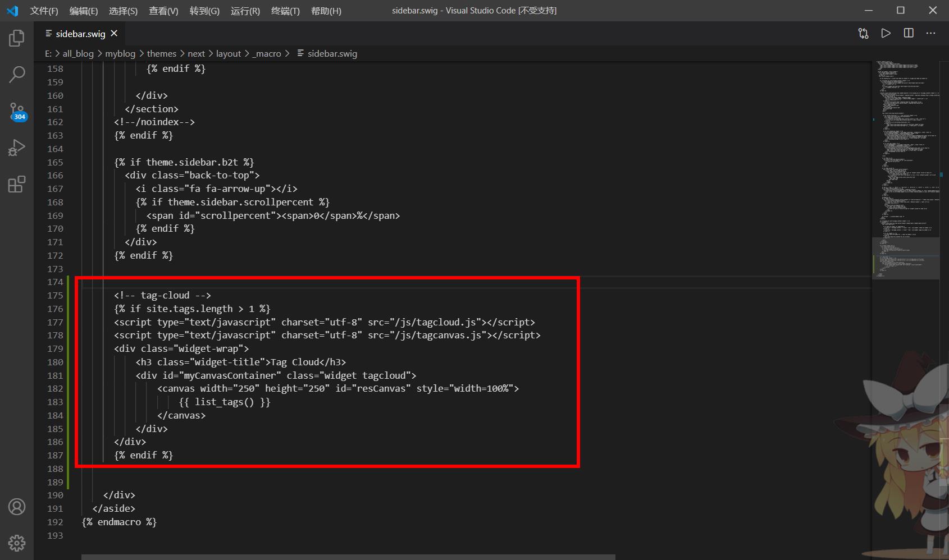Expand the _macro breadcrumb
The width and height of the screenshot is (949, 560).
pos(267,54)
